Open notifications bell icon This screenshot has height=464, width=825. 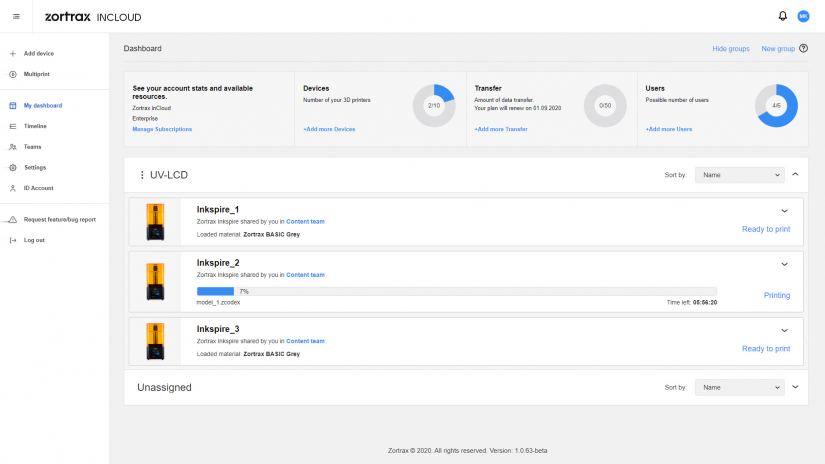783,16
